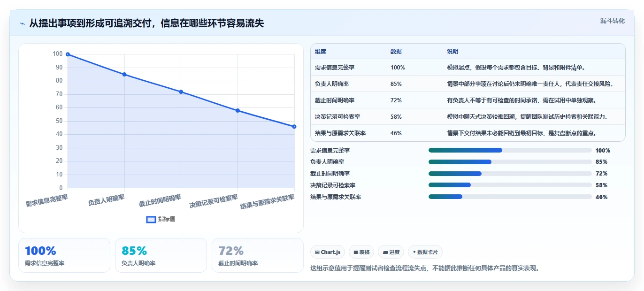Viewport: 644px width, 291px height.
Task: Click table cell 负责人明确率
Action: pos(332,84)
